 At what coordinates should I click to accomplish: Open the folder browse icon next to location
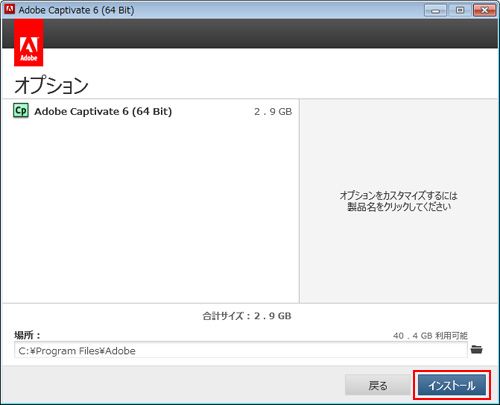tap(477, 350)
